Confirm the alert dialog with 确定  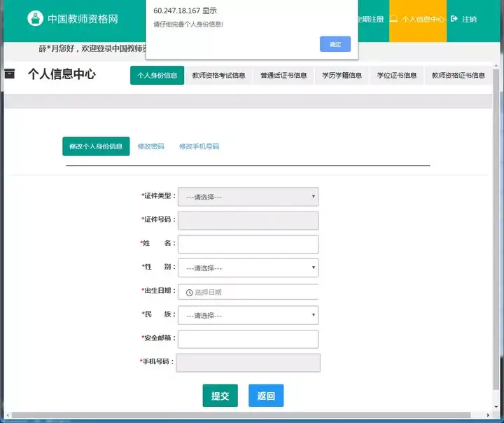coord(335,44)
